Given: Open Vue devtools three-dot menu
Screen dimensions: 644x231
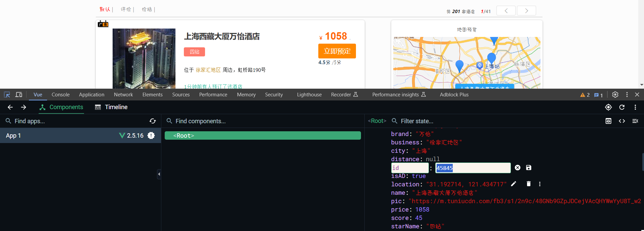Looking at the screenshot, I should [635, 107].
